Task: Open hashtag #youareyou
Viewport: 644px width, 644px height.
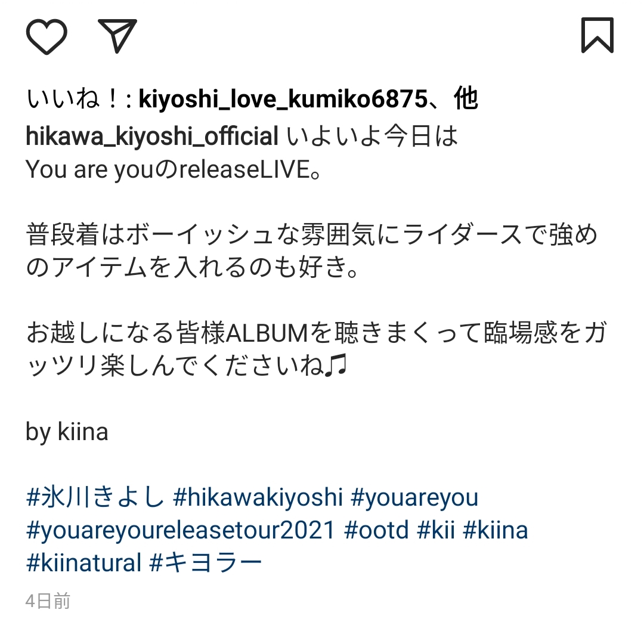Action: 415,498
